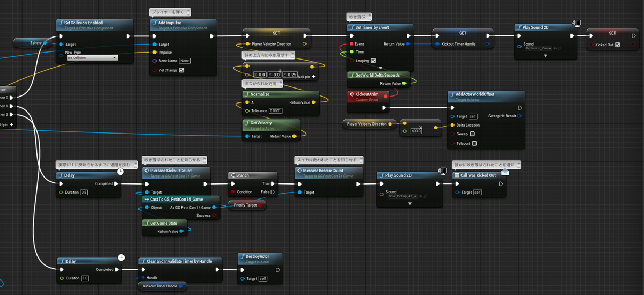This screenshot has width=644, height=295.
Task: Select the Cast To GS_PetitCon14_Game node title
Action: pyautogui.click(x=176, y=199)
